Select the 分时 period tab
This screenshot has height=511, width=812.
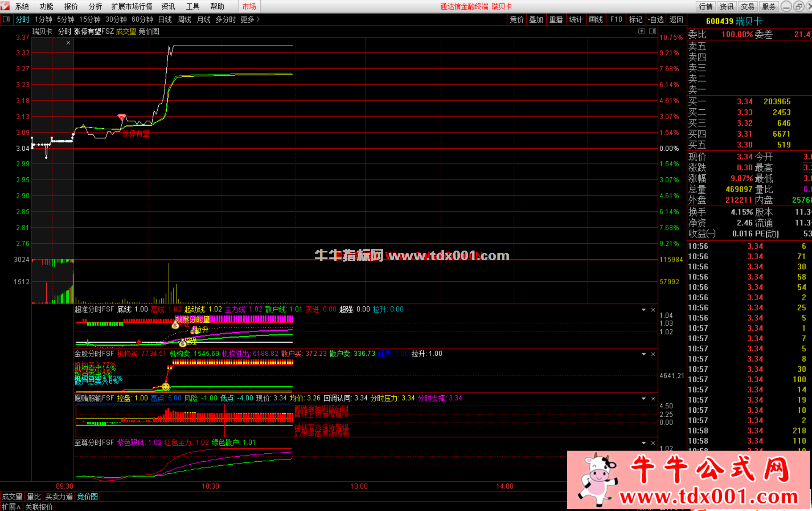tap(22, 19)
